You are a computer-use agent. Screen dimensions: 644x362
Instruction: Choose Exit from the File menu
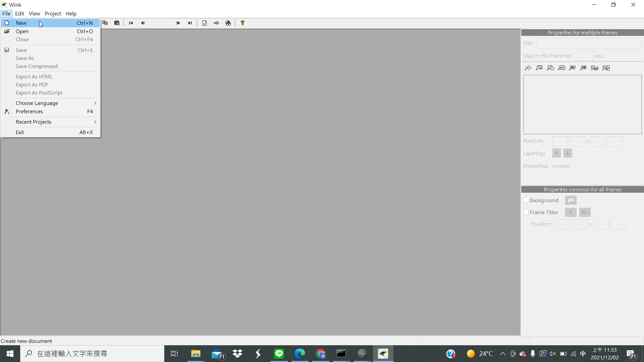pos(50,132)
